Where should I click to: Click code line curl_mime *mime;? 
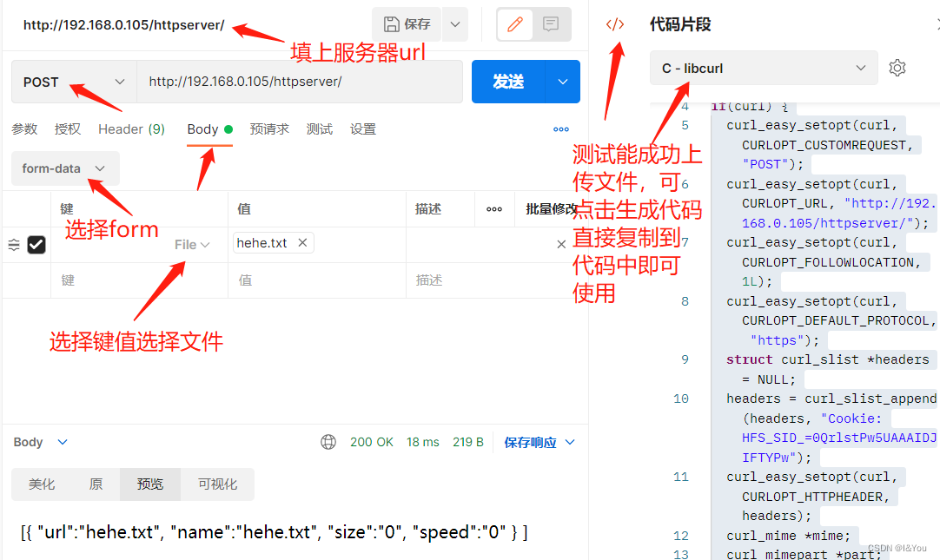[788, 536]
